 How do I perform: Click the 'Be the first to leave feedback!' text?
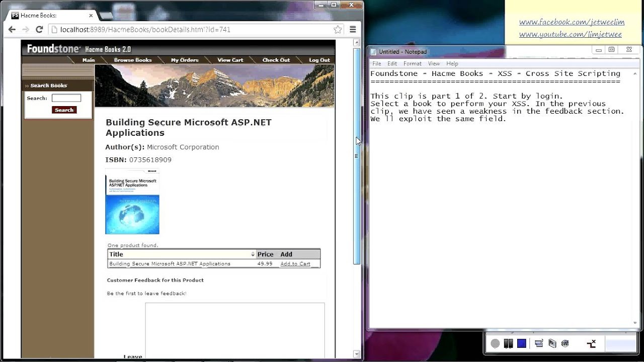pos(146,293)
